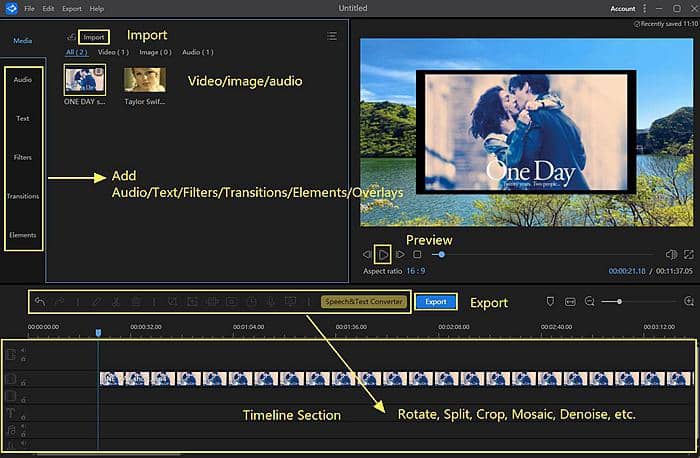
Task: Show All (2) media files
Action: 77,52
